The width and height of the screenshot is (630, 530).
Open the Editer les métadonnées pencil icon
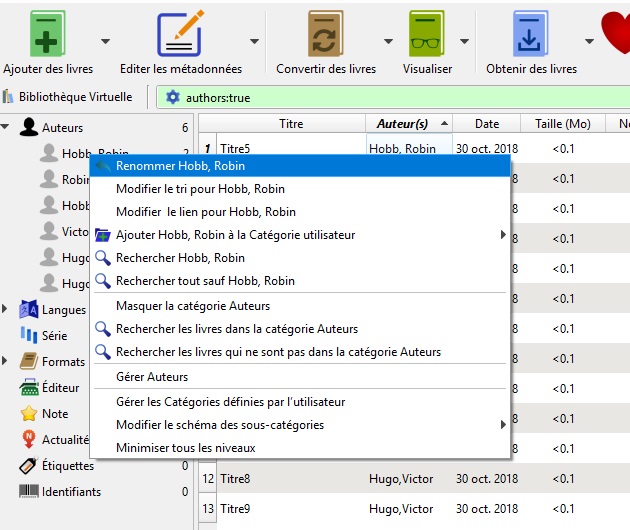click(x=180, y=34)
